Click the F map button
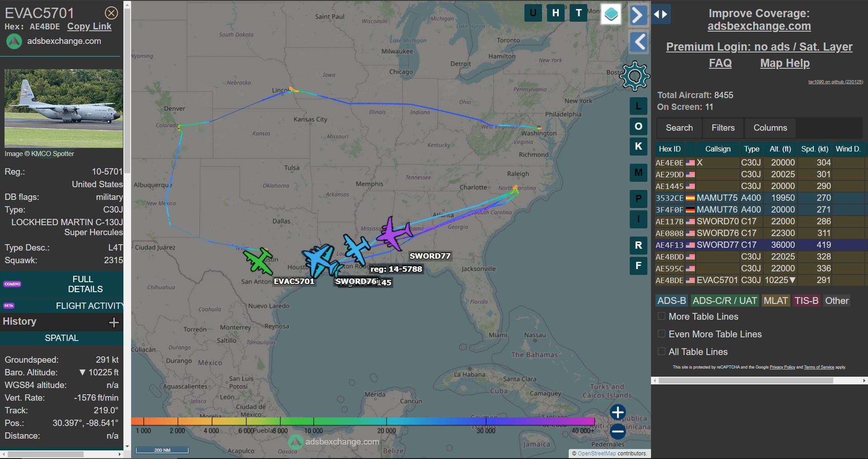Viewport: 868px width, 459px height. [x=638, y=265]
